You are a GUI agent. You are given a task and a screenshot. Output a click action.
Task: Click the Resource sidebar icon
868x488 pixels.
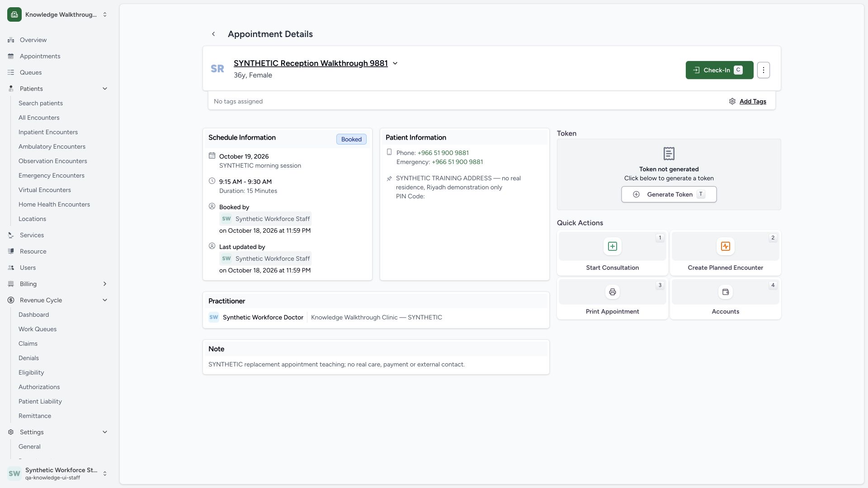point(11,251)
